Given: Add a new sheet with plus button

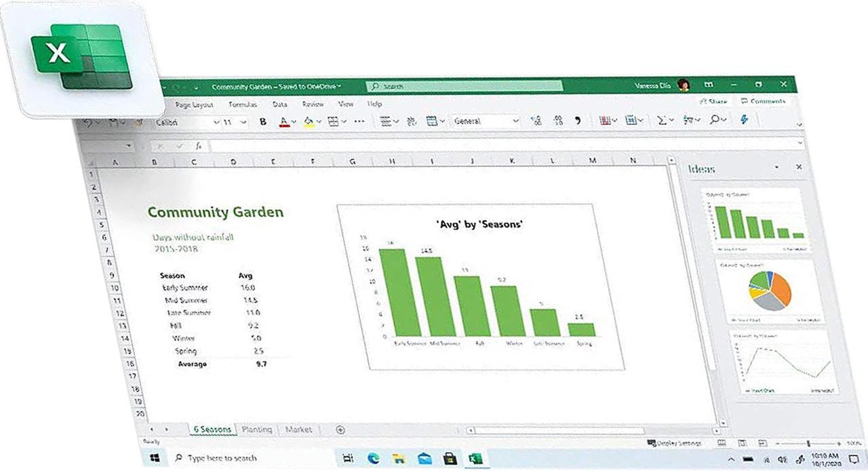Looking at the screenshot, I should pos(340,430).
